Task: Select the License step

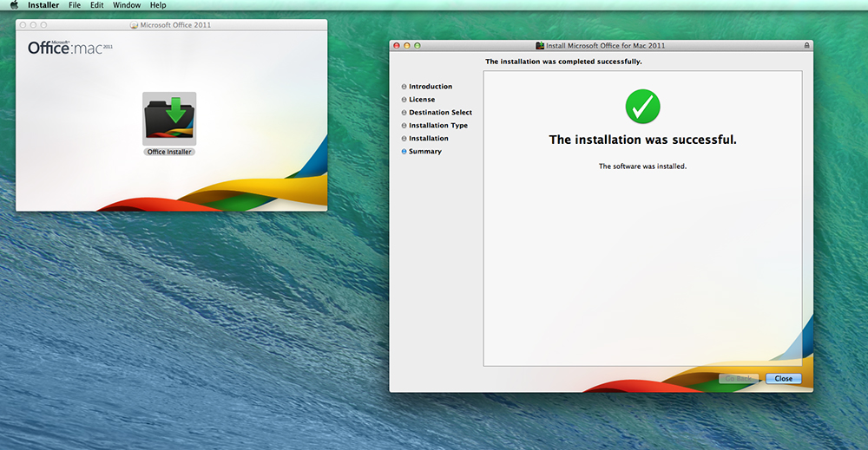Action: 422,100
